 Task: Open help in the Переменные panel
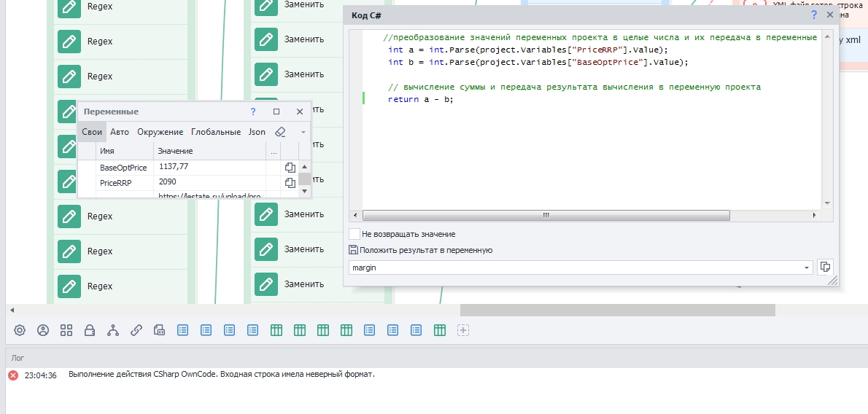(253, 112)
